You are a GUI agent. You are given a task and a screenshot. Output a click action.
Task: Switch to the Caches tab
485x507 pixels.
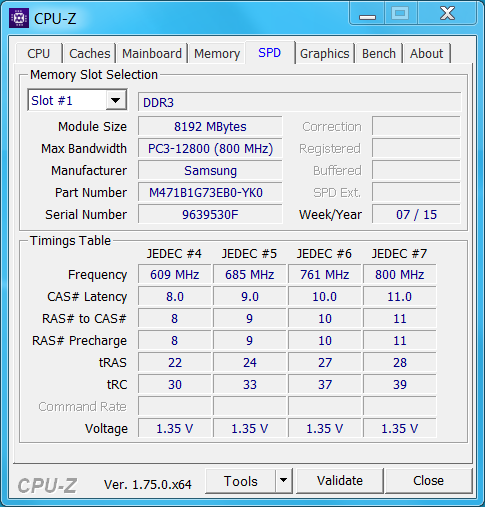coord(90,53)
